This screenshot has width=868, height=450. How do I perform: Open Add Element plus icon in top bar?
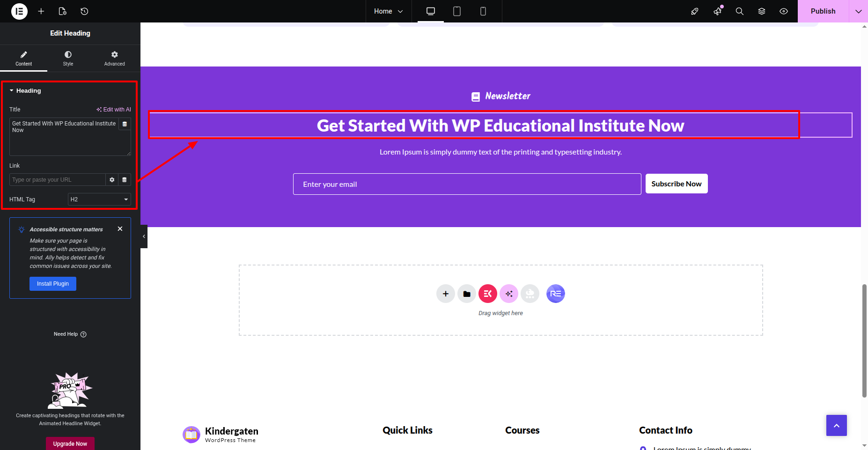tap(41, 11)
